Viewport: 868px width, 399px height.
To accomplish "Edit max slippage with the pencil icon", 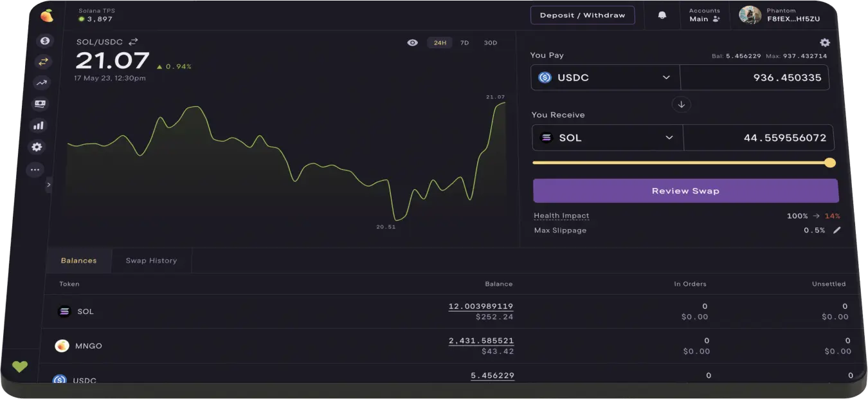I will [836, 230].
